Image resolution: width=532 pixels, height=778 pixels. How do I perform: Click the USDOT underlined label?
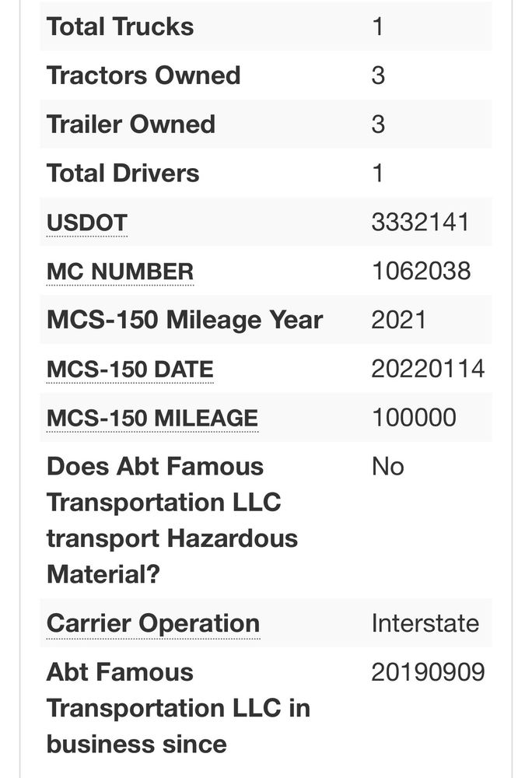[x=87, y=223]
